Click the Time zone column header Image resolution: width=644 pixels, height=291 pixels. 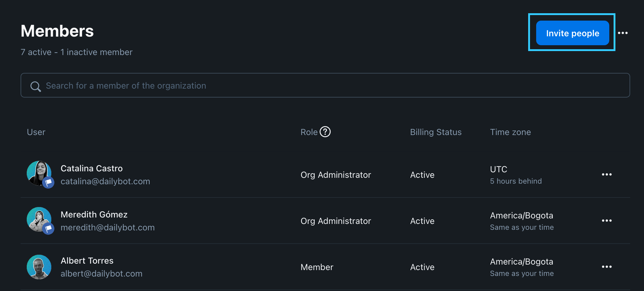[510, 132]
